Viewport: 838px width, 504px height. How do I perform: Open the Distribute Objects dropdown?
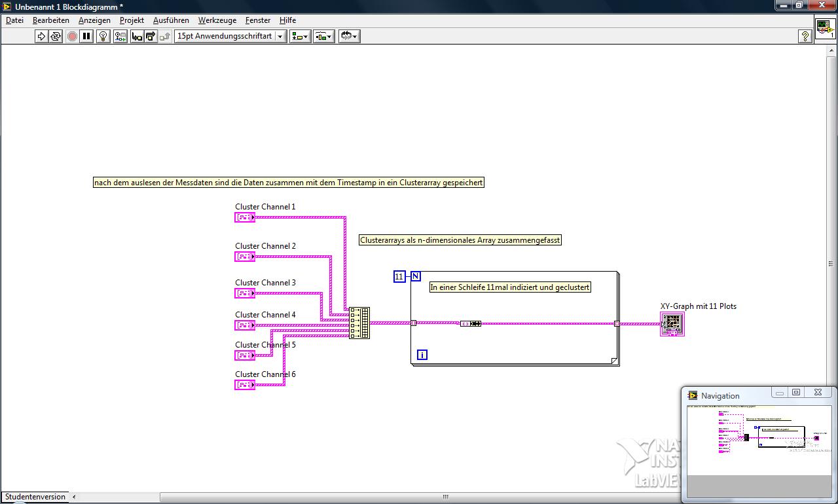(x=324, y=37)
